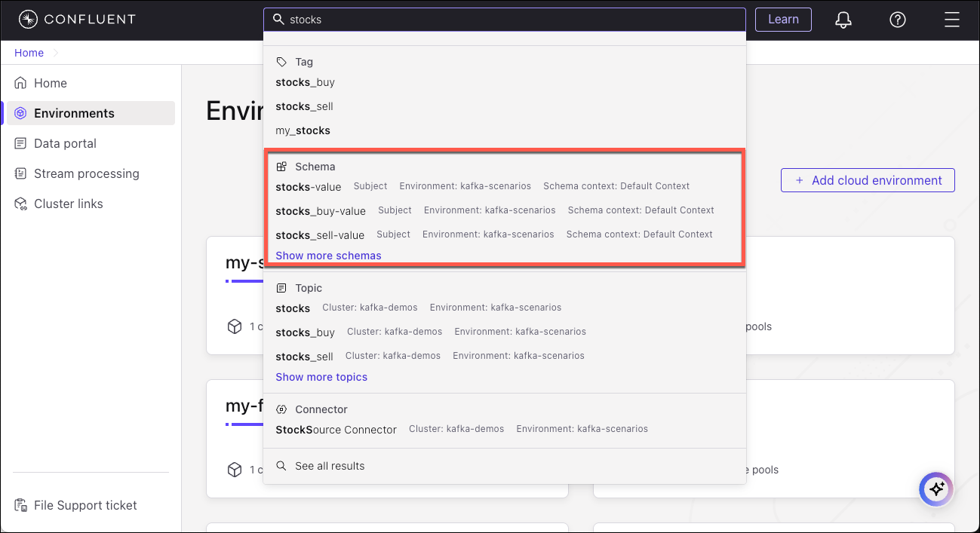The width and height of the screenshot is (980, 533).
Task: Open the notifications bell
Action: tap(843, 20)
